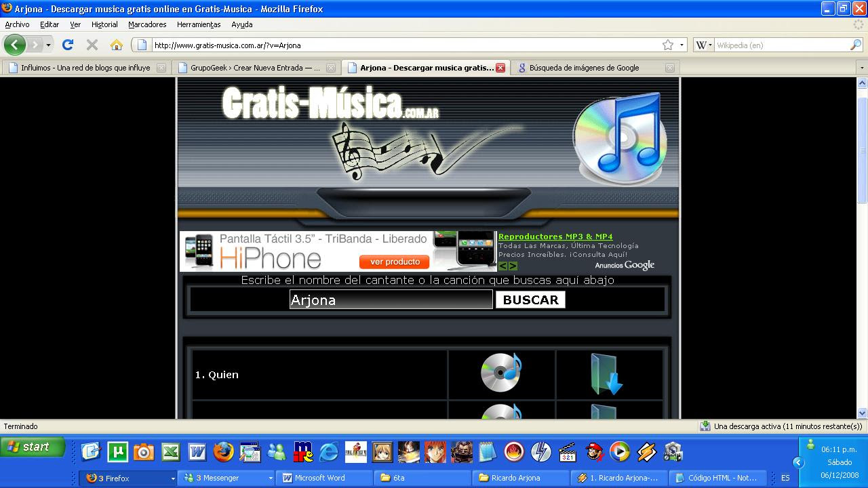Launch Internet Explorer from quick launch
The height and width of the screenshot is (488, 868).
pos(329,451)
